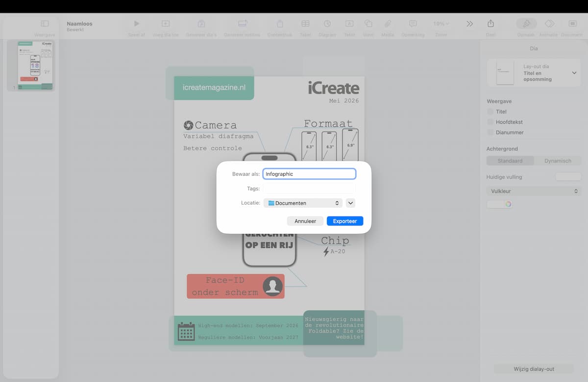
Task: Toggle the Dianummer checkbox
Action: [490, 132]
